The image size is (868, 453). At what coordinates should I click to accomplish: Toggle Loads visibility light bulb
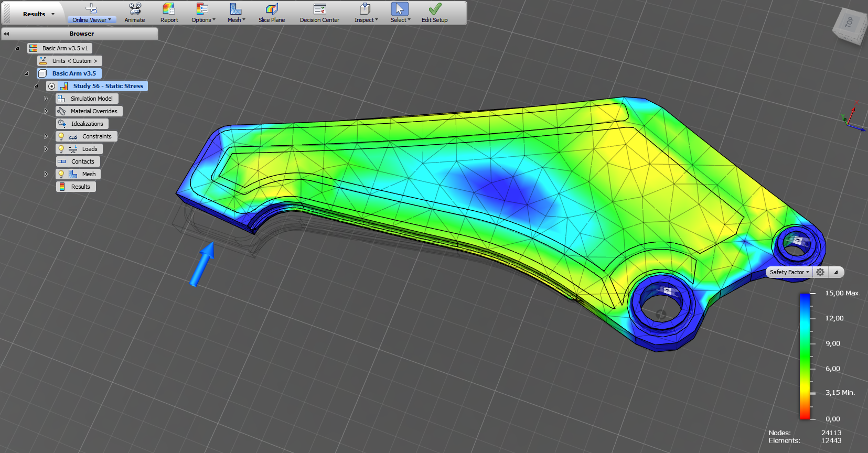(x=61, y=149)
